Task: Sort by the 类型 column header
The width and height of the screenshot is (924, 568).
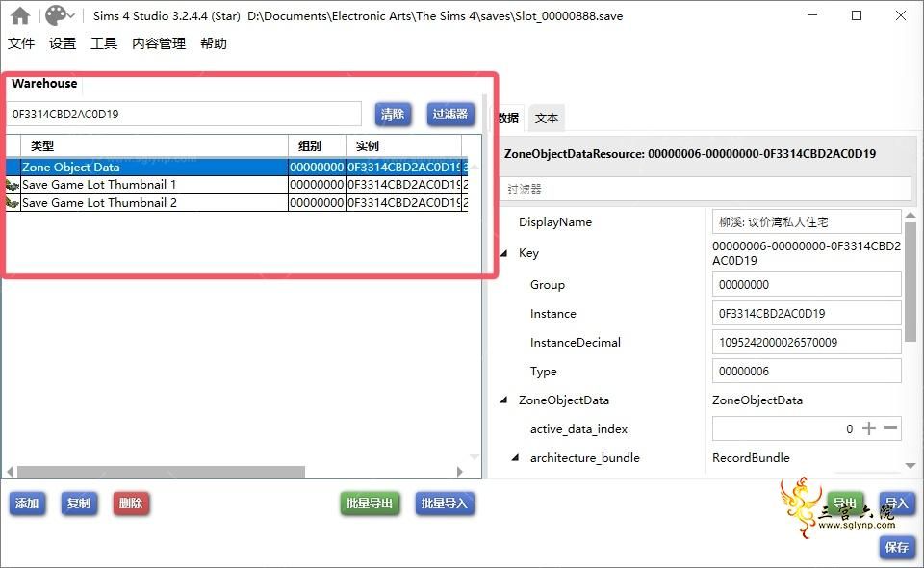Action: (x=154, y=145)
